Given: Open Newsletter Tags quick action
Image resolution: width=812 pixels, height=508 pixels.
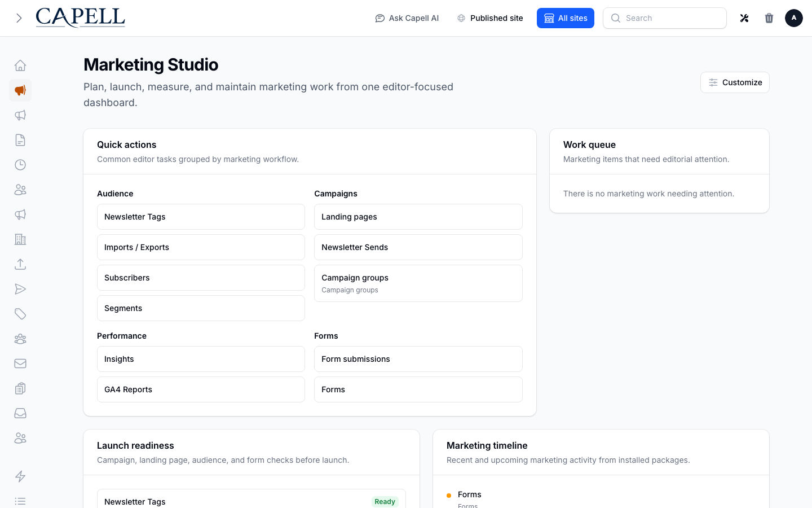Looking at the screenshot, I should (201, 217).
